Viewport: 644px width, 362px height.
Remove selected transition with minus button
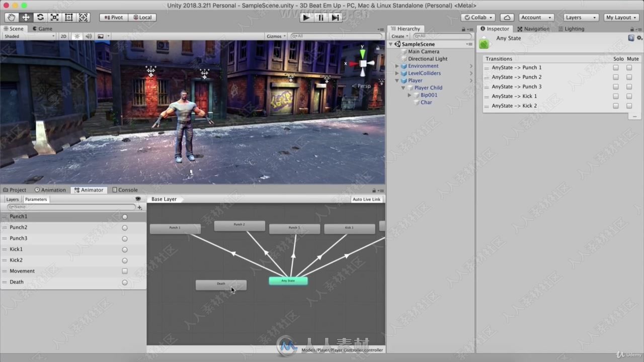[634, 116]
